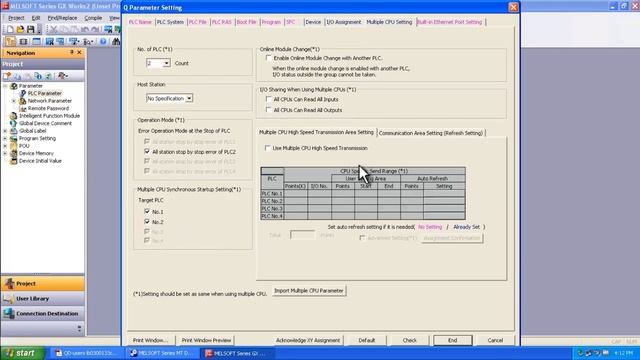Viewport: 640px width, 360px height.
Task: Click the Windows start button
Action: (22, 353)
